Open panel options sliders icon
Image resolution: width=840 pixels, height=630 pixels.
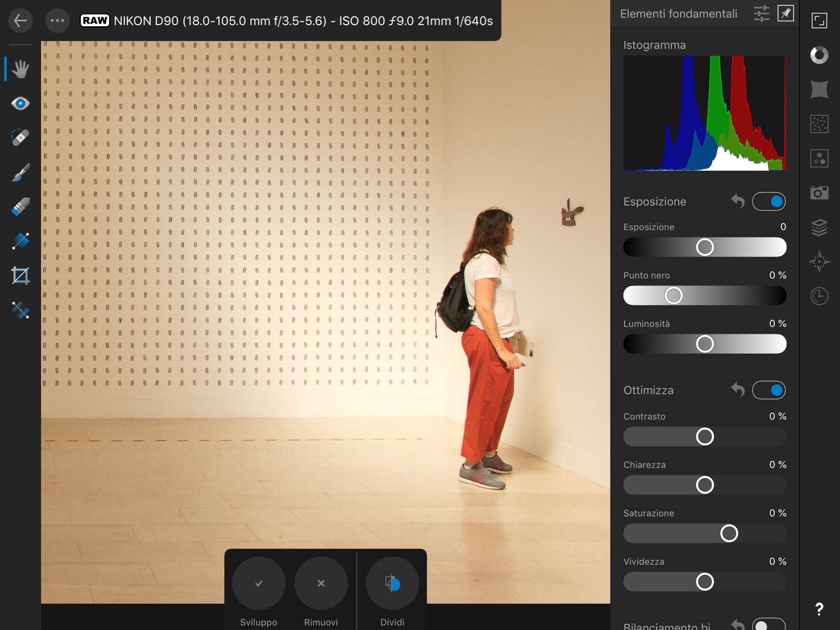[x=761, y=14]
